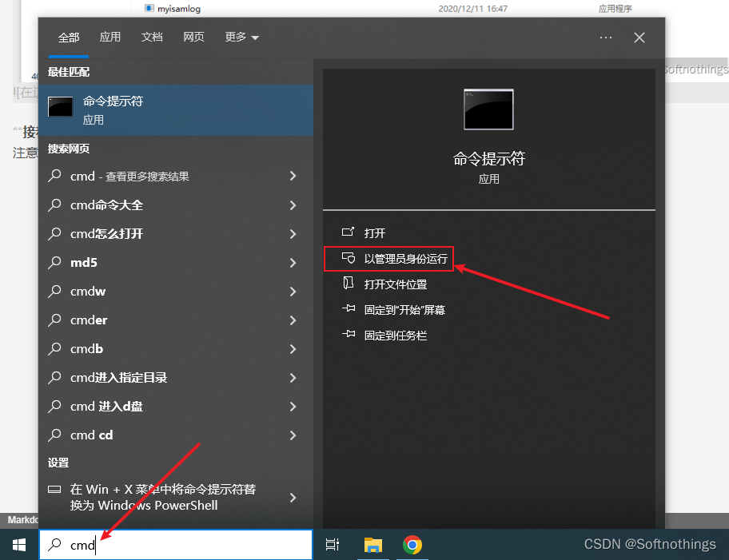The height and width of the screenshot is (560, 729).
Task: Expand the cmd 进入d盘 chevron
Action: (x=293, y=407)
